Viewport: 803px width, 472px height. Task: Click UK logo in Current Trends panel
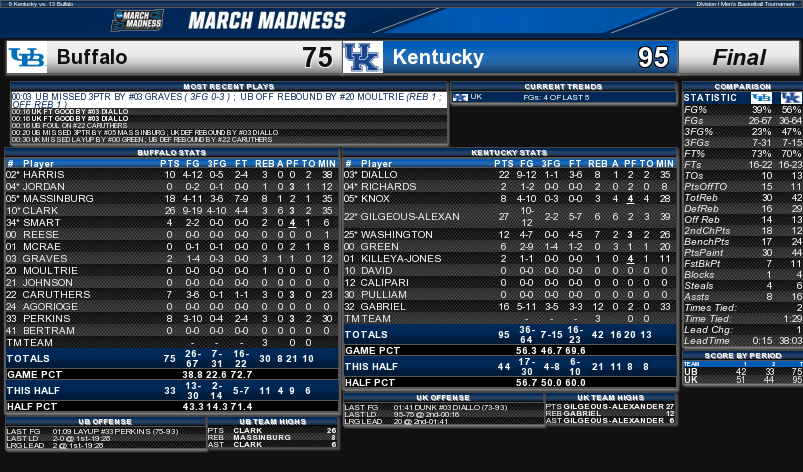(x=460, y=97)
